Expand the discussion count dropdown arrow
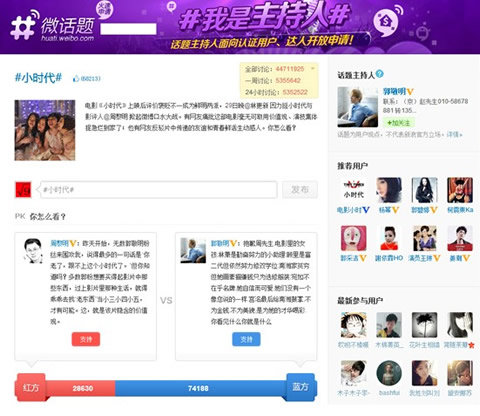Screen dimensions: 480x416 pos(313,69)
